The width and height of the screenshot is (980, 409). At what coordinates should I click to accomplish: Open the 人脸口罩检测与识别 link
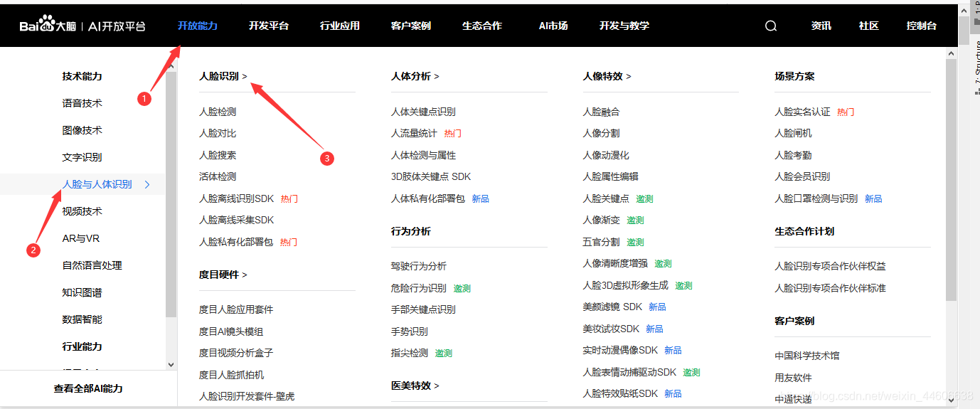(816, 198)
